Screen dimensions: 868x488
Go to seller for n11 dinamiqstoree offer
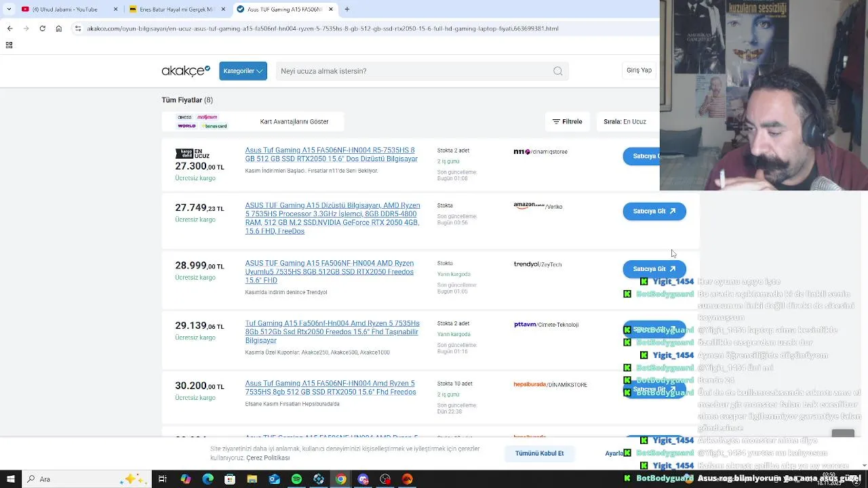pyautogui.click(x=642, y=156)
